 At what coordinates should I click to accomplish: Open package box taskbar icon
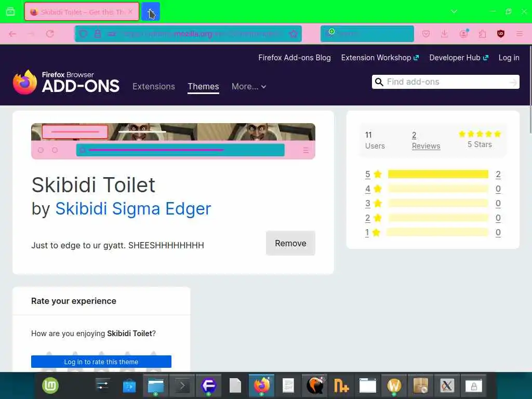coord(420,386)
